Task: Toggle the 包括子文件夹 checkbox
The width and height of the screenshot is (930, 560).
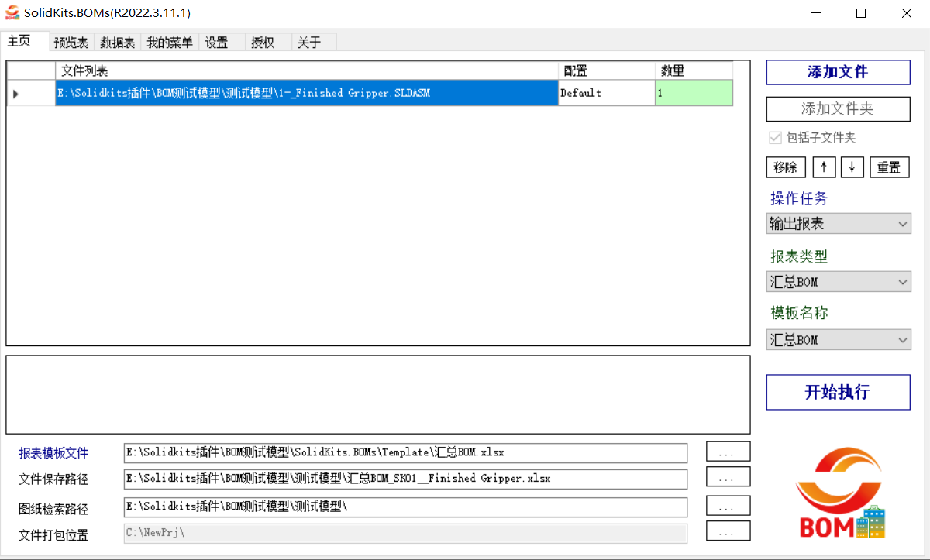Action: tap(775, 137)
